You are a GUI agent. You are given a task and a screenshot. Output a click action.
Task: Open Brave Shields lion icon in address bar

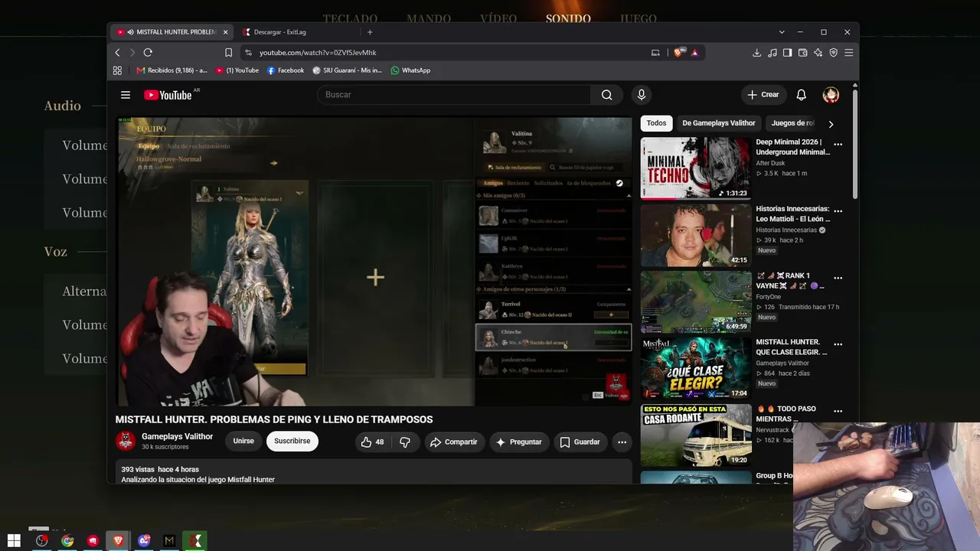pos(678,53)
